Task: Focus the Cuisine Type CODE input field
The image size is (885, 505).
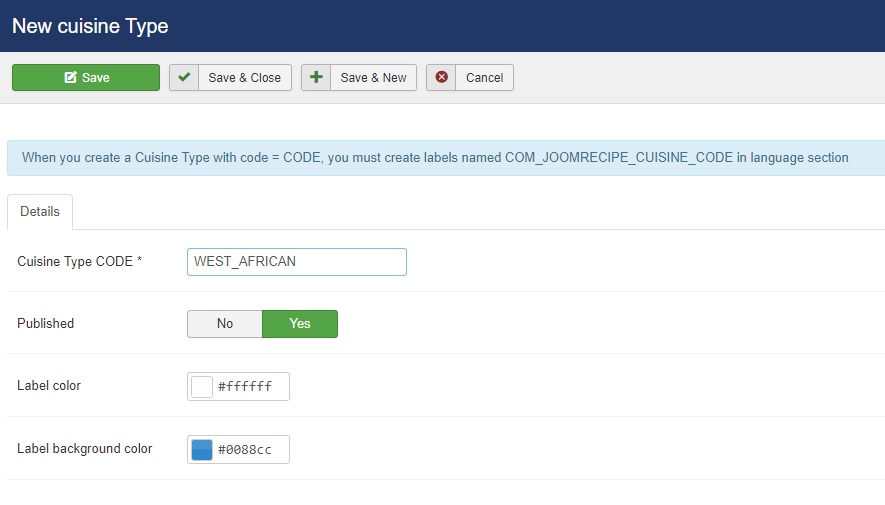Action: [297, 262]
